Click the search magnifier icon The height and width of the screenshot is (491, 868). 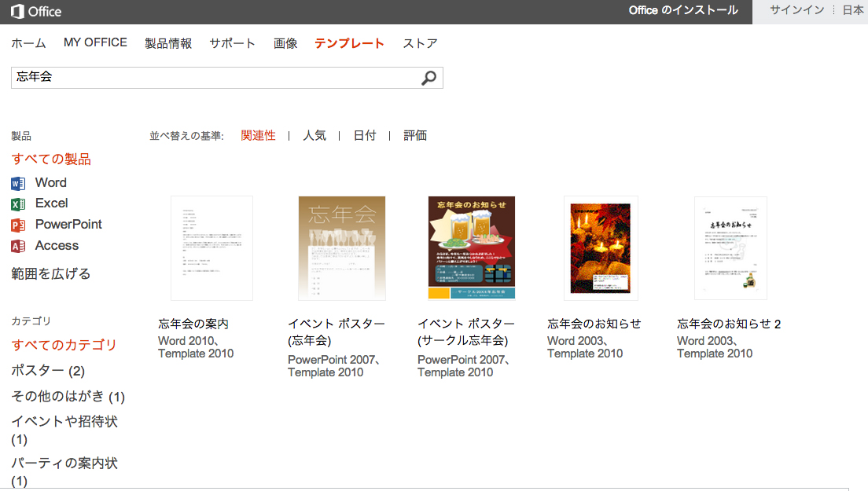click(428, 78)
